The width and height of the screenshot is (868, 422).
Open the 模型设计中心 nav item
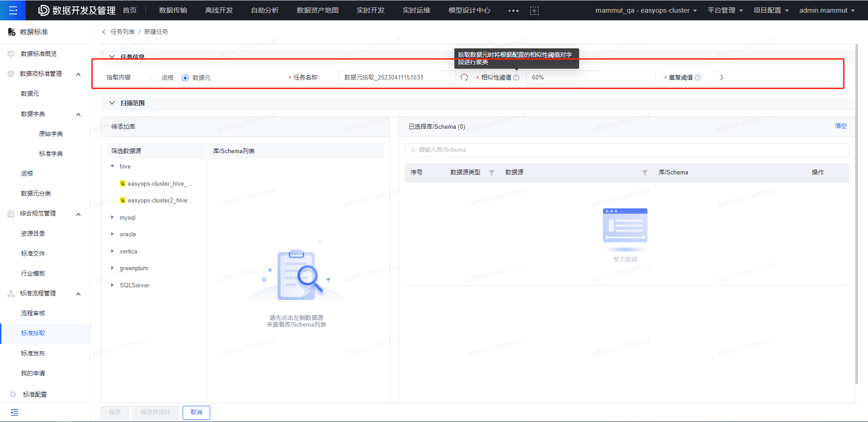(469, 10)
